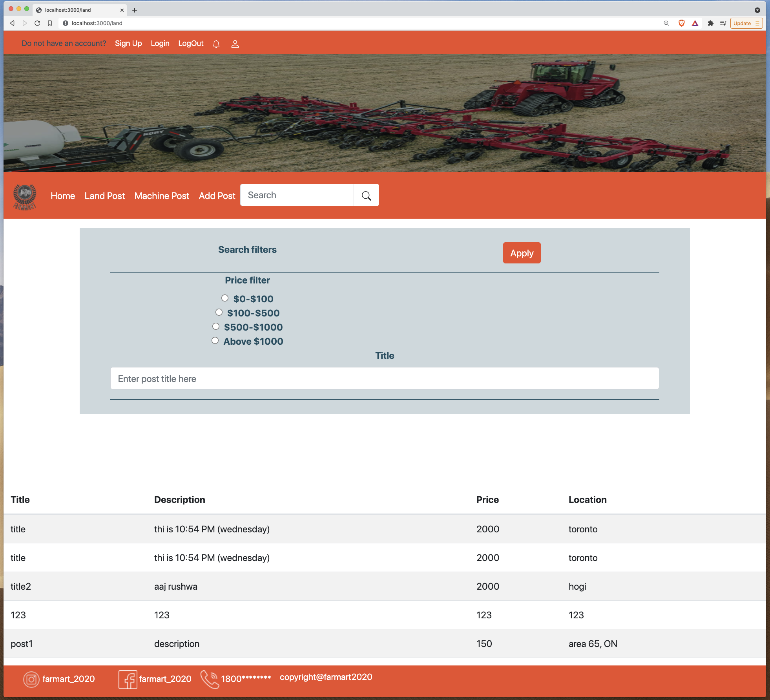Click the LogOut link
The image size is (770, 700).
coord(191,44)
